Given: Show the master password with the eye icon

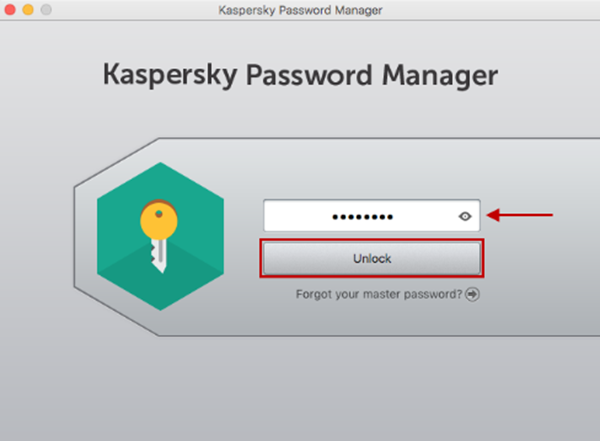Looking at the screenshot, I should point(465,216).
